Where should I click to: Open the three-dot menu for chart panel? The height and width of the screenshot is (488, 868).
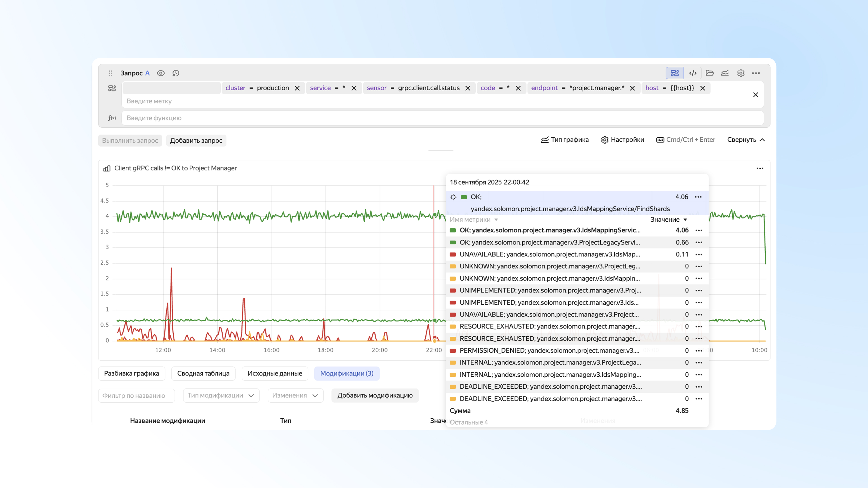(x=760, y=168)
